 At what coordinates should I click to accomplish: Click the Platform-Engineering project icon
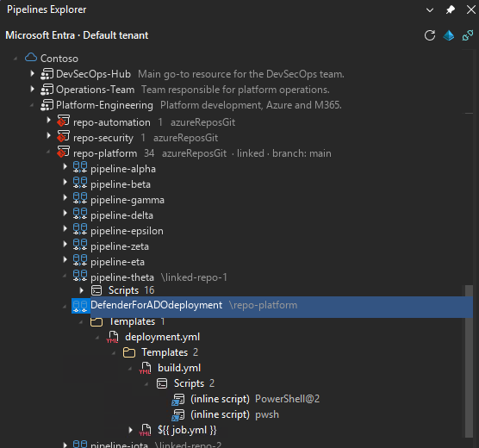click(47, 105)
